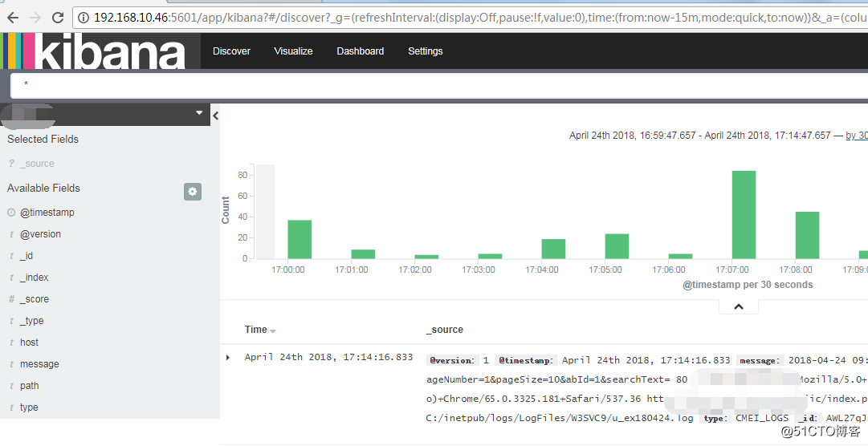This screenshot has width=868, height=446.
Task: Click the time range text above chart
Action: tap(699, 135)
